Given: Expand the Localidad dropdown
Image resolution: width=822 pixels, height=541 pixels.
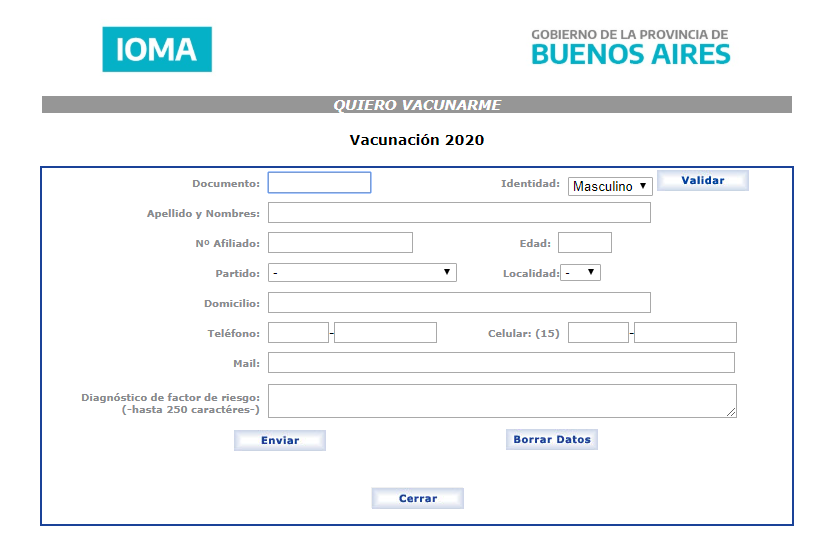Looking at the screenshot, I should point(580,273).
